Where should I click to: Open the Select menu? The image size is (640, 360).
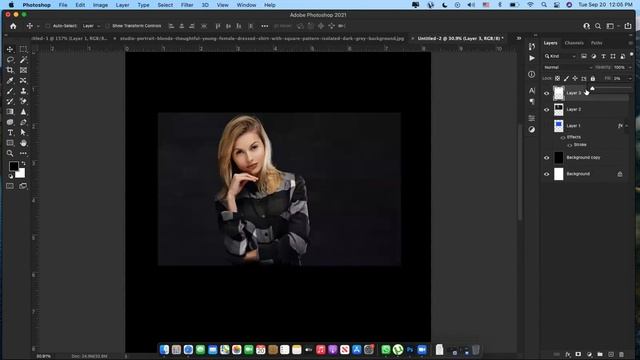(165, 5)
